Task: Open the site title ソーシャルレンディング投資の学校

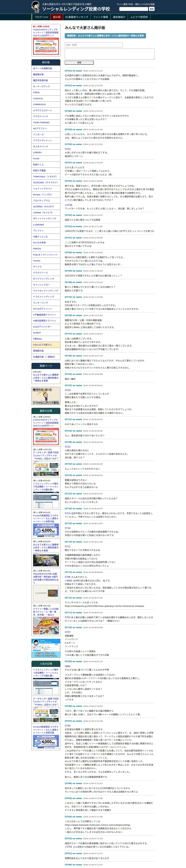Action: (76, 9)
